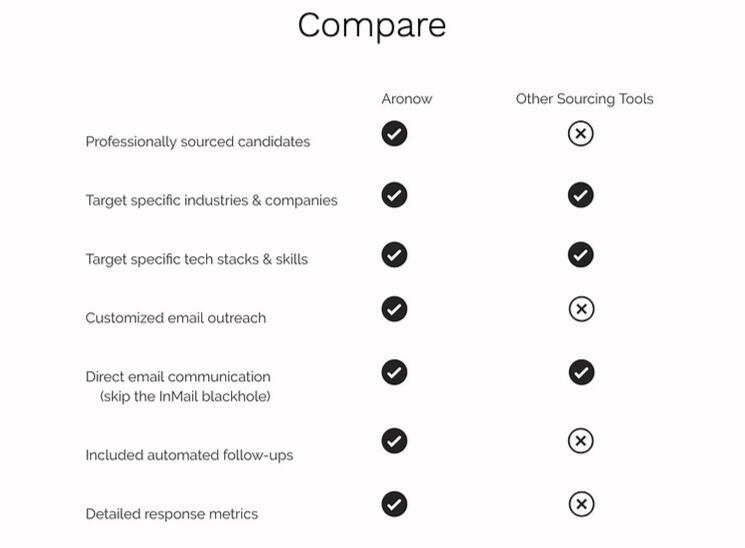Click Other Sourcing Tools X for Customized email outreach
745x548 pixels.
tap(581, 309)
